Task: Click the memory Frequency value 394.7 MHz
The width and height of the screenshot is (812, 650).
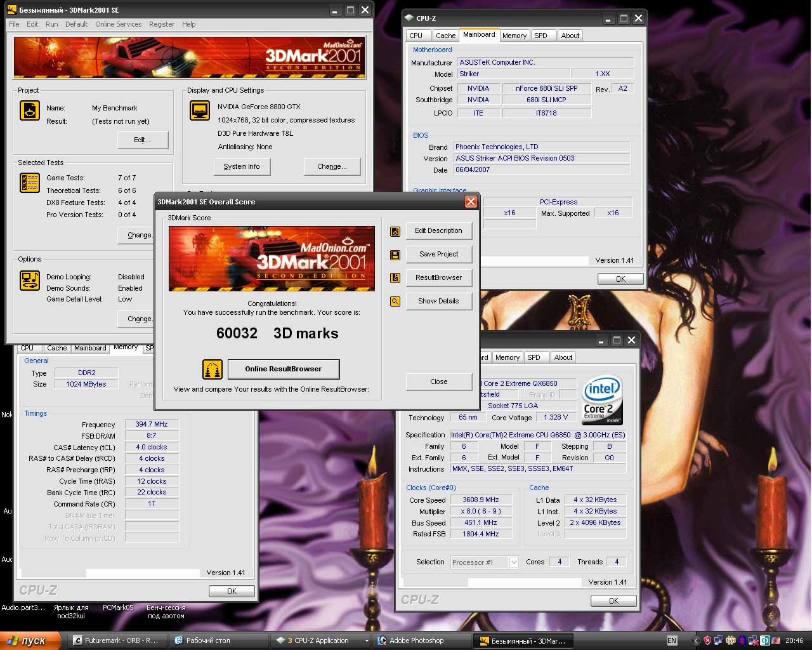Action: coord(152,425)
